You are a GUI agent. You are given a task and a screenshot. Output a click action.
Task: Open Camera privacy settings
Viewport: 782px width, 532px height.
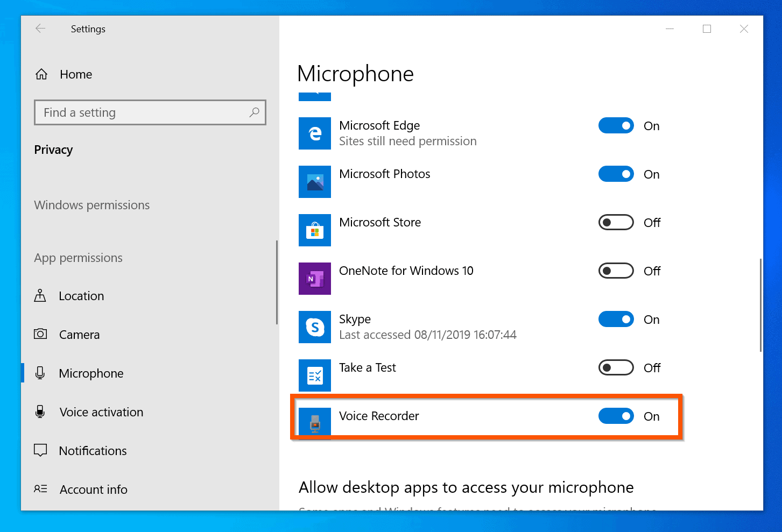coord(79,335)
